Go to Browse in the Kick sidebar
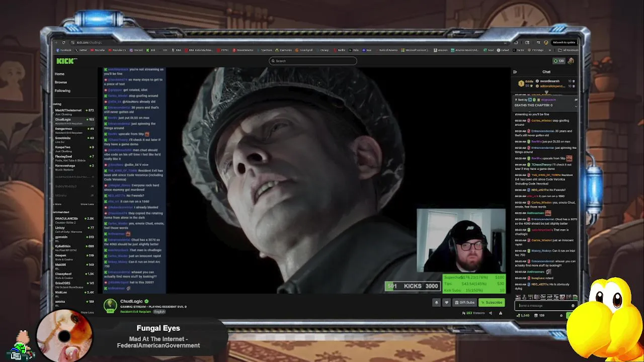644x362 pixels. click(60, 82)
